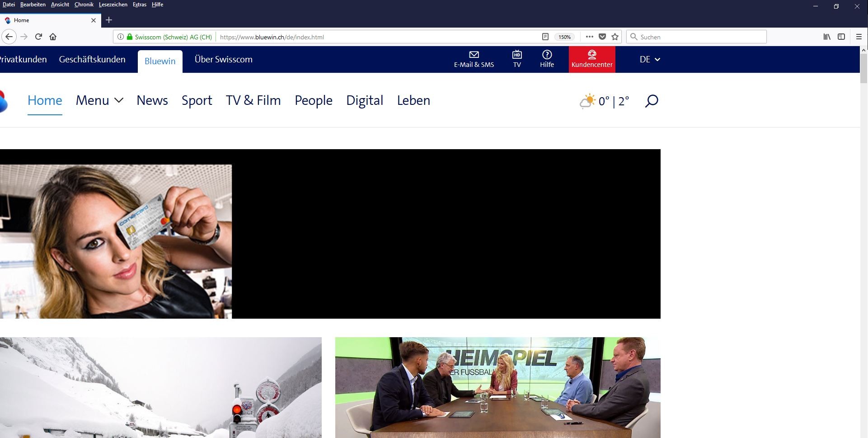Reset the 150% zoom level indicator
868x438 pixels.
(564, 37)
